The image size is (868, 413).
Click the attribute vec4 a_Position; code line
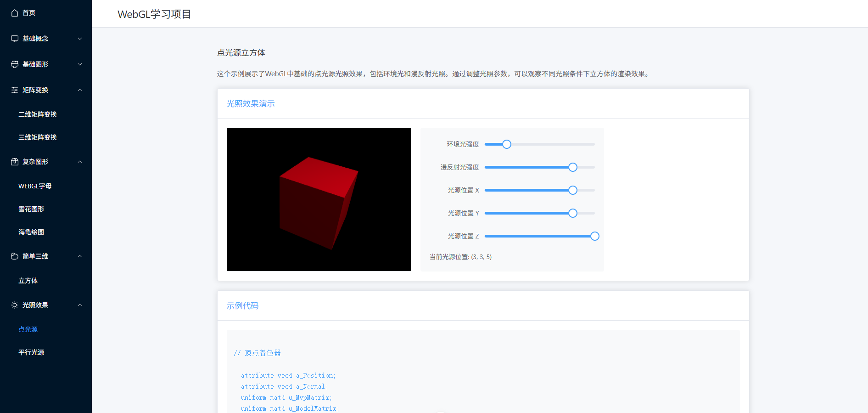click(x=288, y=376)
